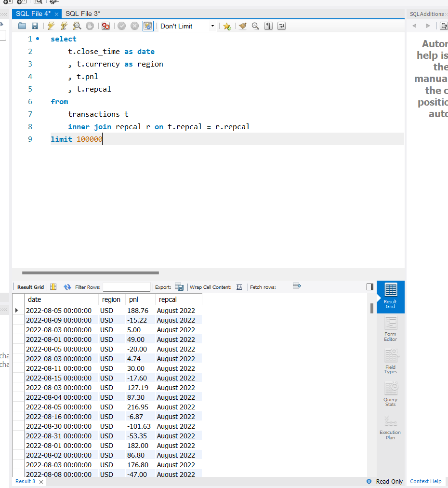Toggle Wrap Cell Content in the result grid
This screenshot has width=448, height=488.
[239, 286]
